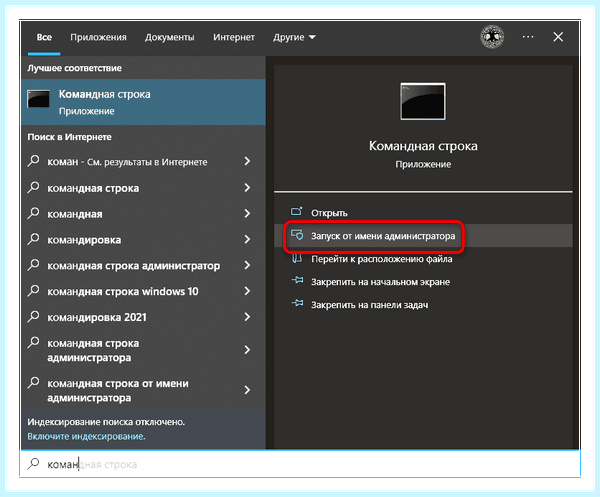Click the search icon beside 'командная строка windows 10'

pyautogui.click(x=33, y=290)
